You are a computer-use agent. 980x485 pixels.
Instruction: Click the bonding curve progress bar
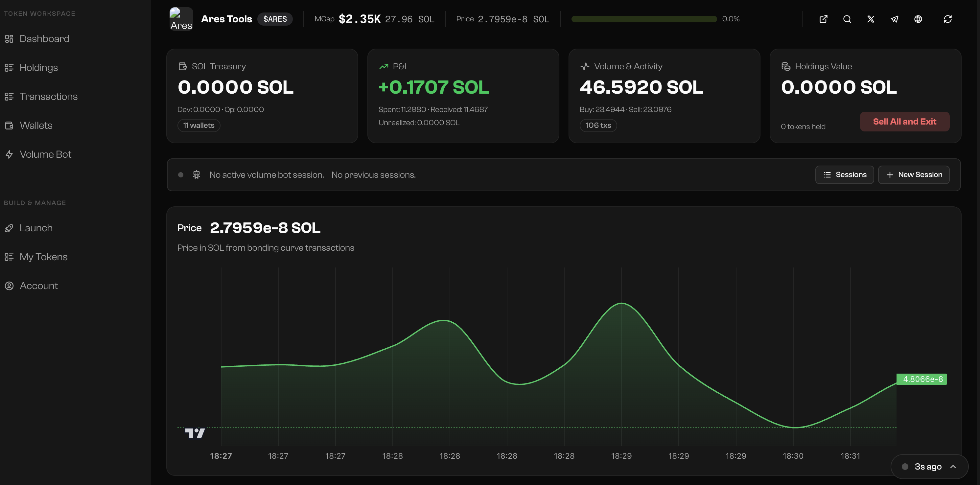tap(644, 19)
